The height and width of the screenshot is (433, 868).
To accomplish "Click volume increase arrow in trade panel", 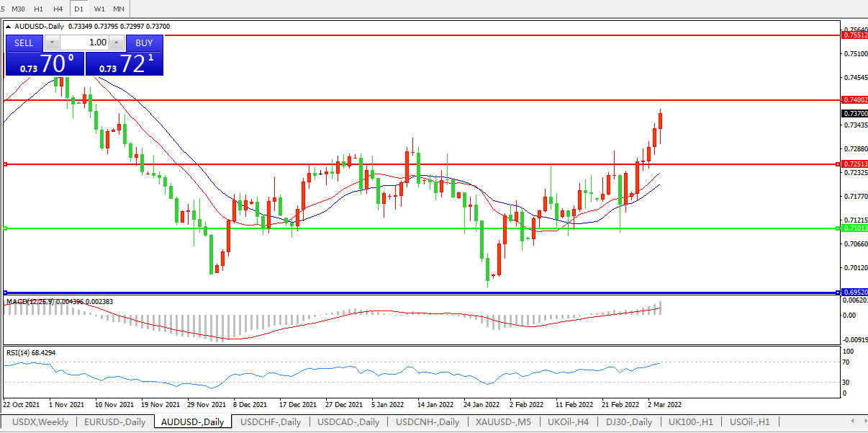I will pos(117,43).
